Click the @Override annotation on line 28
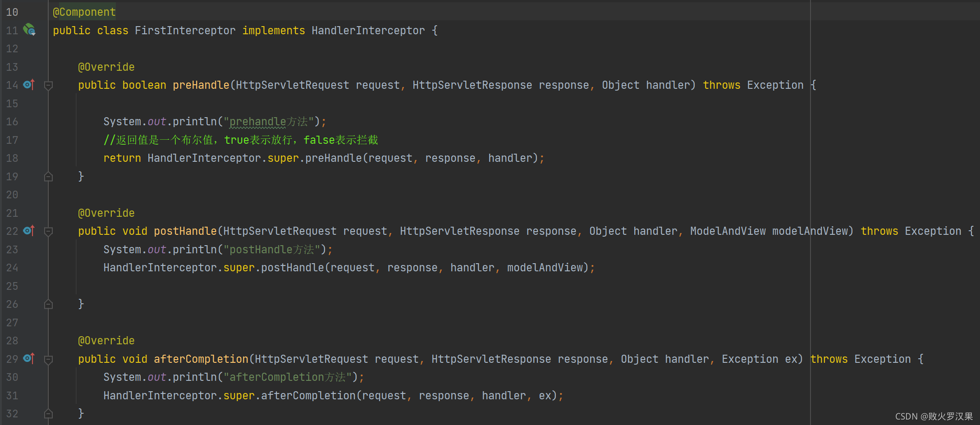The image size is (980, 425). click(x=106, y=341)
